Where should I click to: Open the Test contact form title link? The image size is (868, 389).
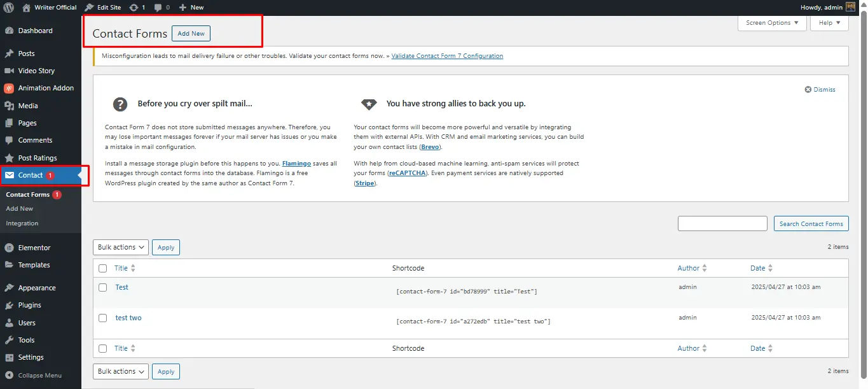coord(122,287)
